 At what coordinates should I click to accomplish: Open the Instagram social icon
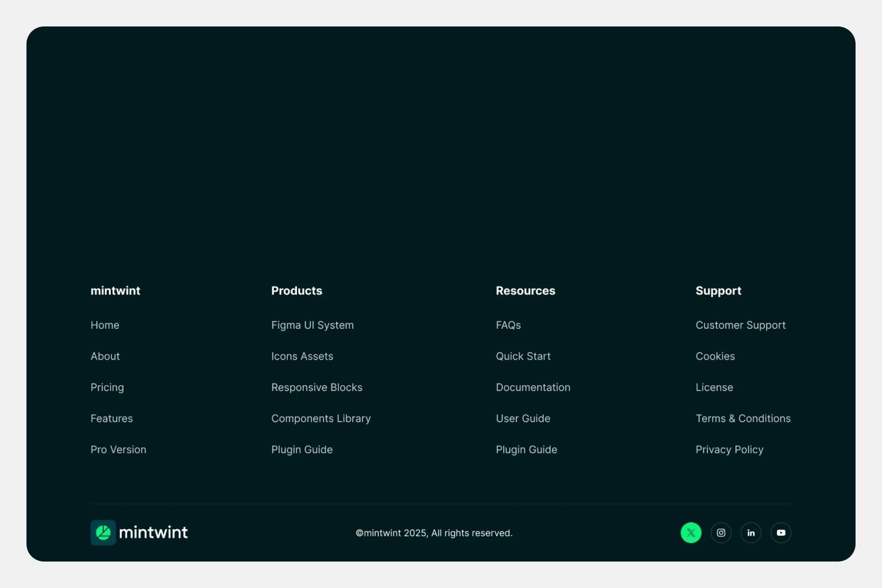coord(721,533)
